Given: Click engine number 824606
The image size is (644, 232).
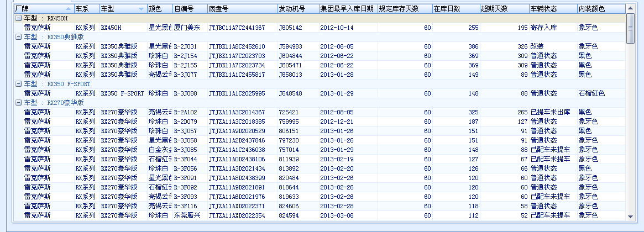Looking at the screenshot, I should 289,206.
